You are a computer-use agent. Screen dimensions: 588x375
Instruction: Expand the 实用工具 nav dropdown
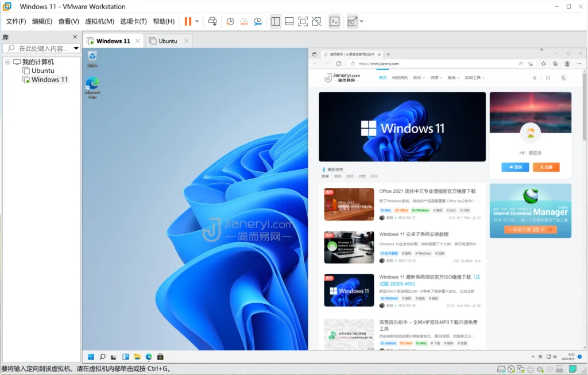pos(475,78)
